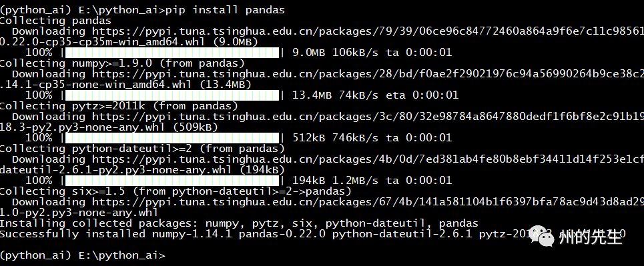Select the 'Collecting six>=1.5' line
Viewport: 644px width, 266px height.
(176, 191)
